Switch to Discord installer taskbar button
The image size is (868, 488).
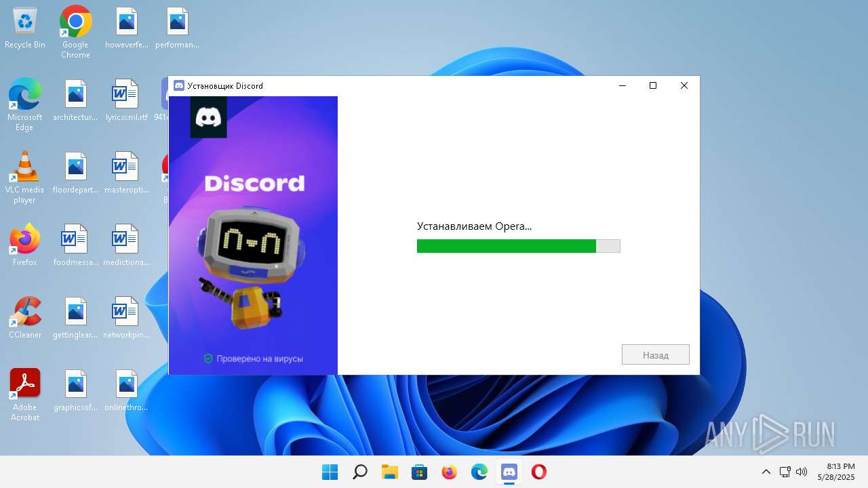[x=509, y=472]
